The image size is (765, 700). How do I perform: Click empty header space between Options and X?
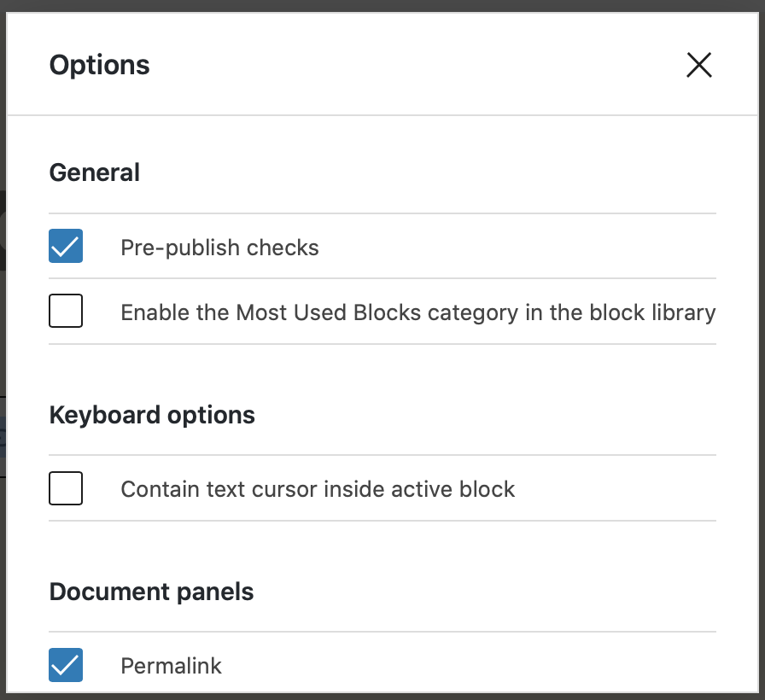tap(410, 65)
